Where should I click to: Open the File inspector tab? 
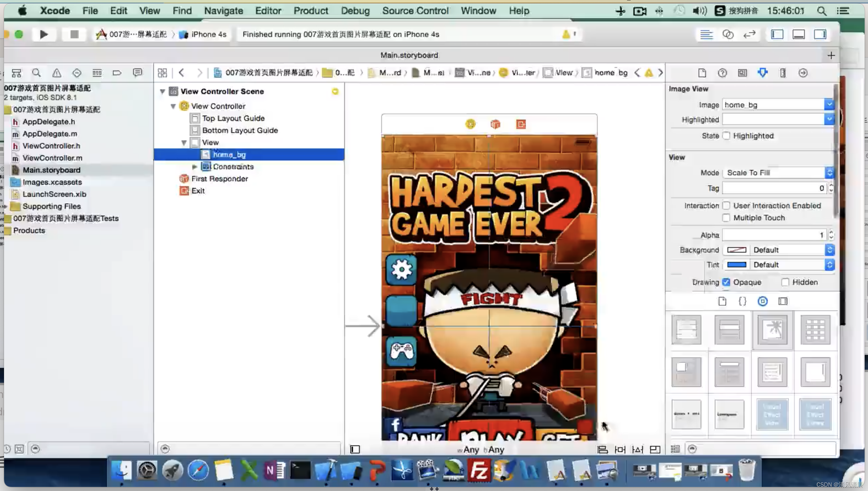(x=702, y=73)
